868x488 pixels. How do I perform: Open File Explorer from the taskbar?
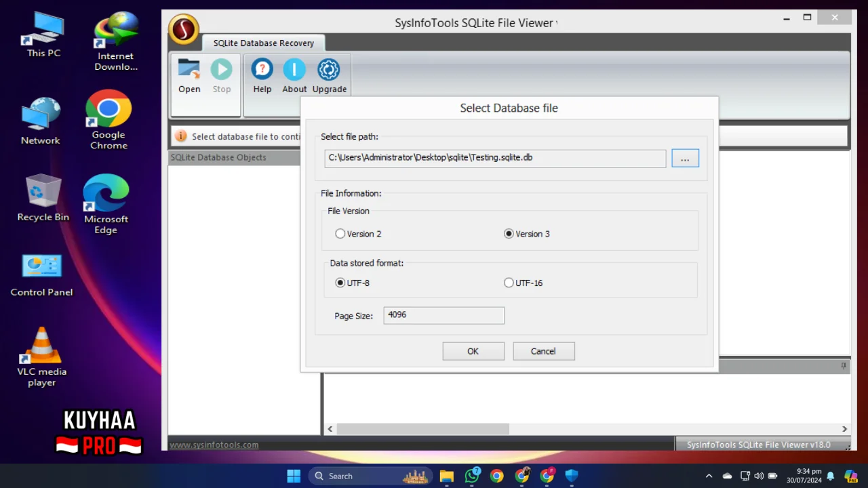[x=446, y=476]
